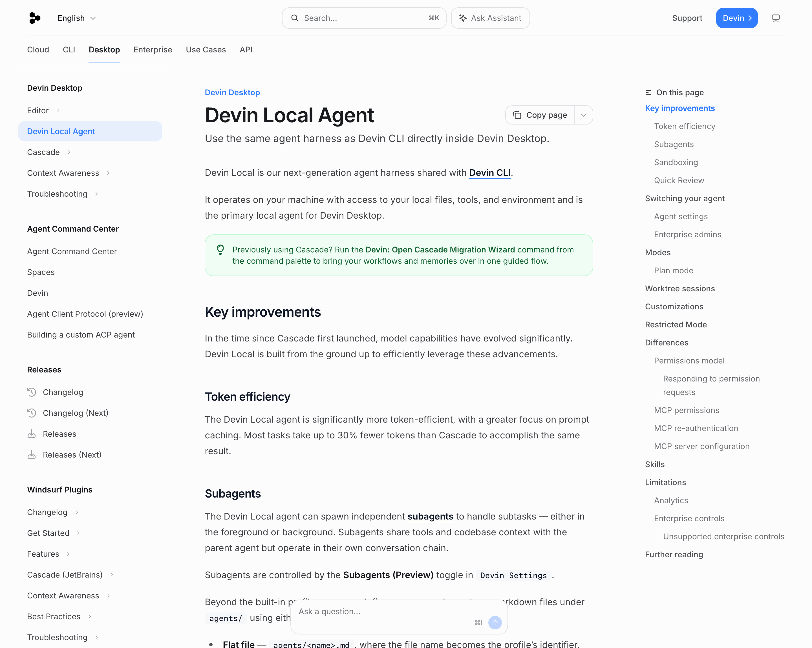This screenshot has height=648, width=812.
Task: Send question with the arrow-up button
Action: point(495,622)
